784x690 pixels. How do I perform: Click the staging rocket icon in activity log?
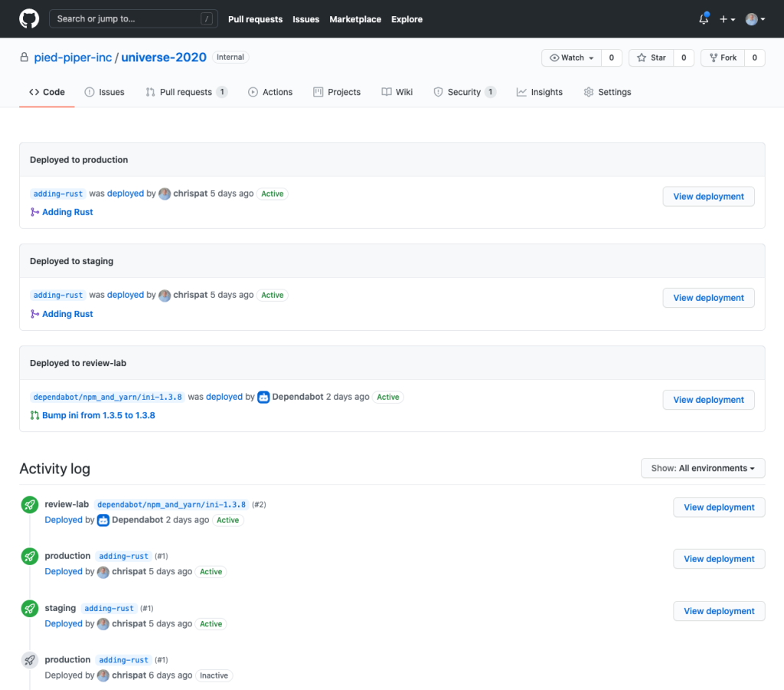point(30,608)
